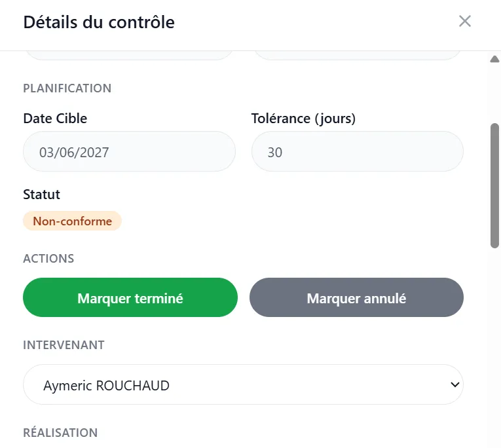501x448 pixels.
Task: Click the scrollbar up arrow
Action: (x=494, y=59)
